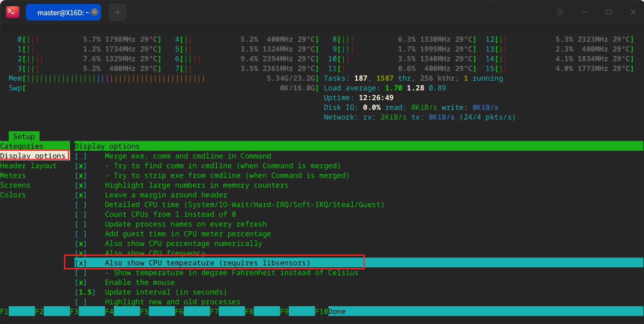Enable Show temperature in degree Fahrenheit option
644x324 pixels.
coord(81,273)
